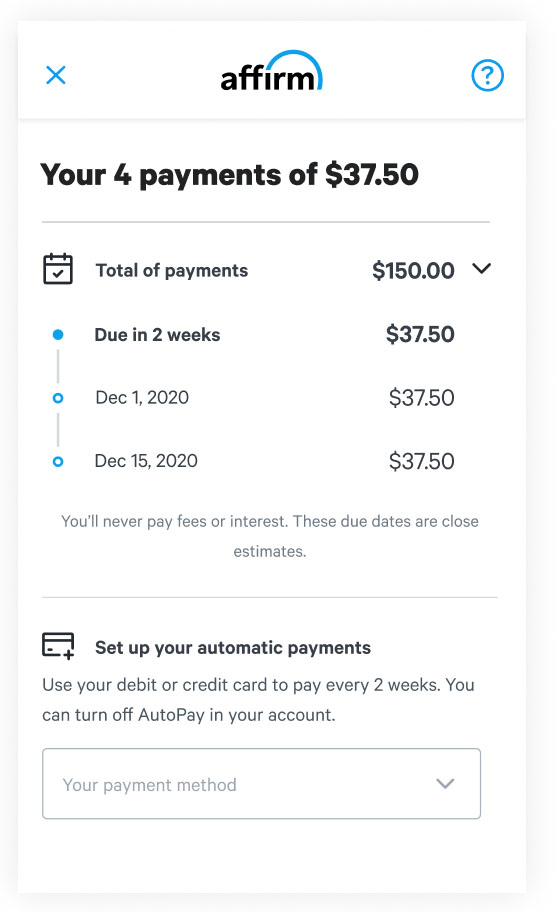Click the fees or interest disclaimer text
Image resolution: width=557 pixels, height=912 pixels.
click(270, 536)
